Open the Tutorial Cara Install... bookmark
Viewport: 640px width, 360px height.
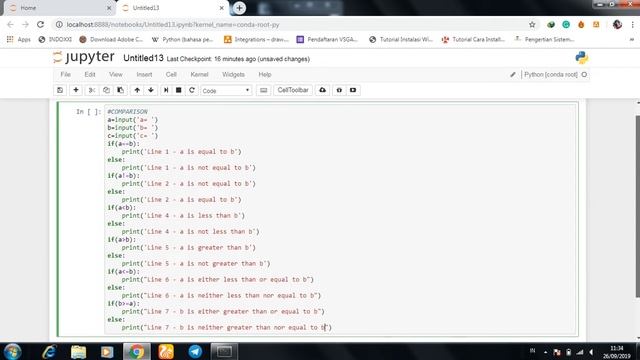point(473,40)
